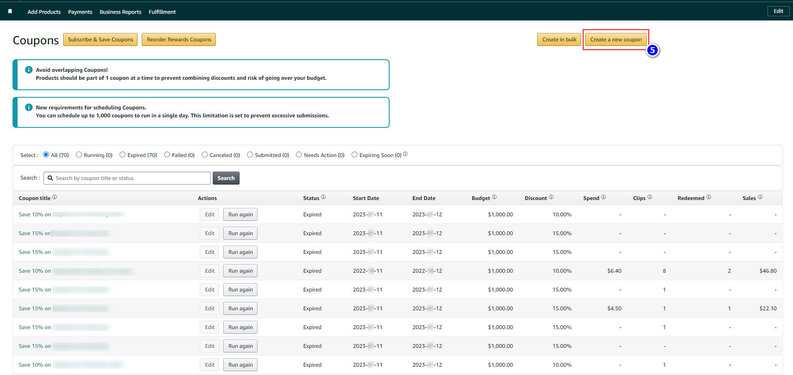Click the Start Date column header

[366, 198]
